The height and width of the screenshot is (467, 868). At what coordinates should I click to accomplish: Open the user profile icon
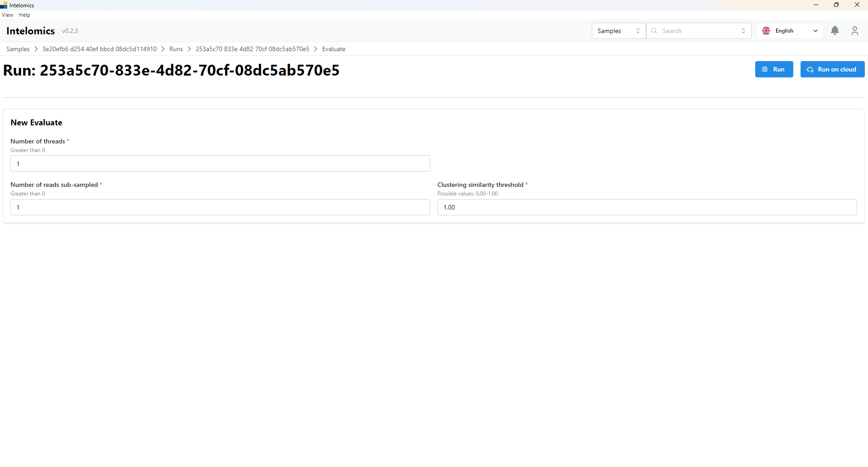[854, 30]
